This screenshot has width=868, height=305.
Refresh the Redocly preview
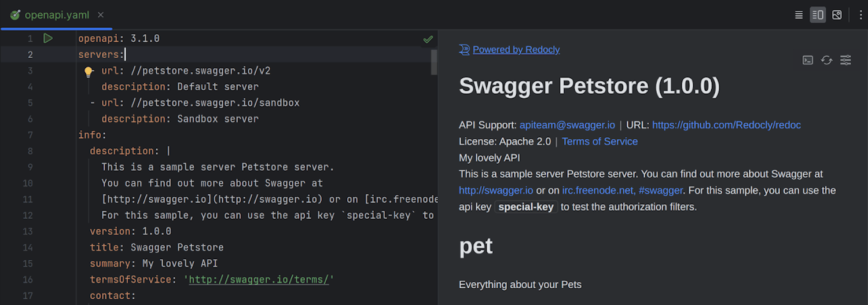coord(826,60)
